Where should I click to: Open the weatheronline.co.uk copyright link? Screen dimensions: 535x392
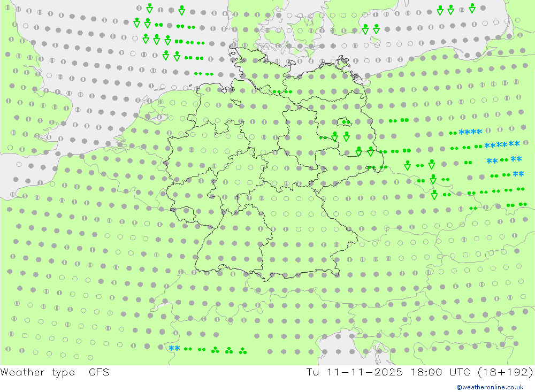click(x=490, y=387)
